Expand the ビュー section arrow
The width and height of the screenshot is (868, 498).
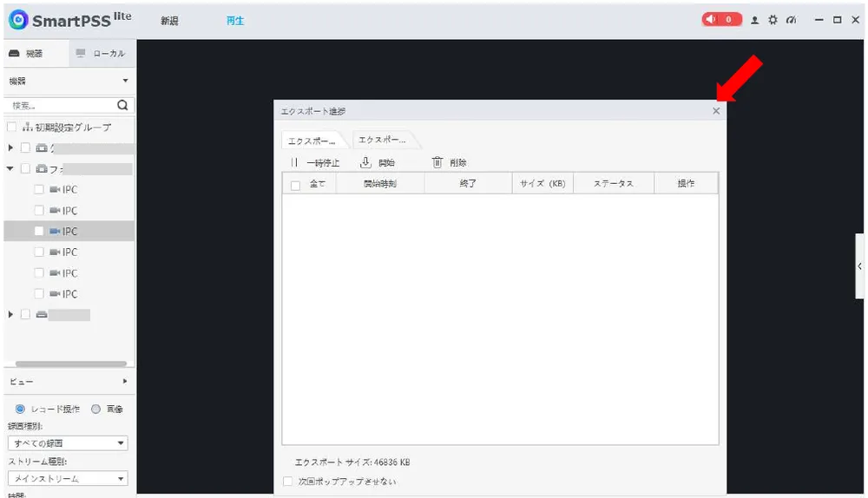tap(125, 381)
